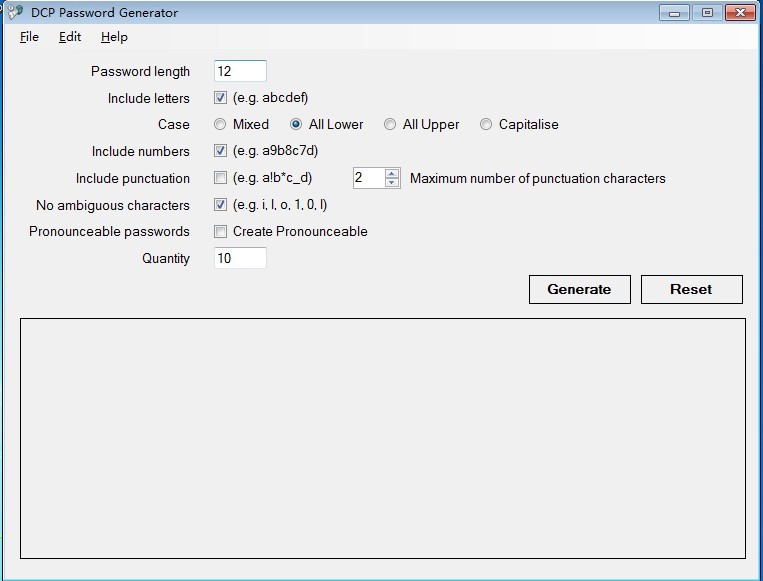The height and width of the screenshot is (581, 763).
Task: Select the Capitalise radio button
Action: click(x=486, y=125)
